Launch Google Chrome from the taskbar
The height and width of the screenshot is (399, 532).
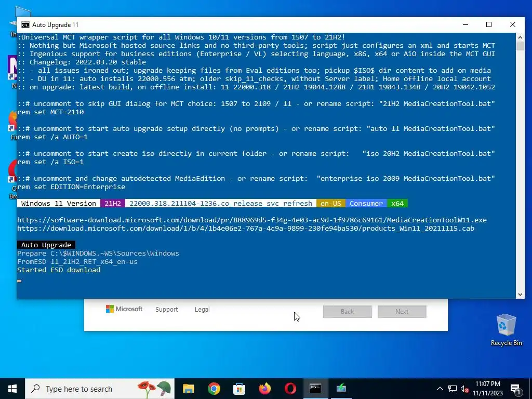214,389
